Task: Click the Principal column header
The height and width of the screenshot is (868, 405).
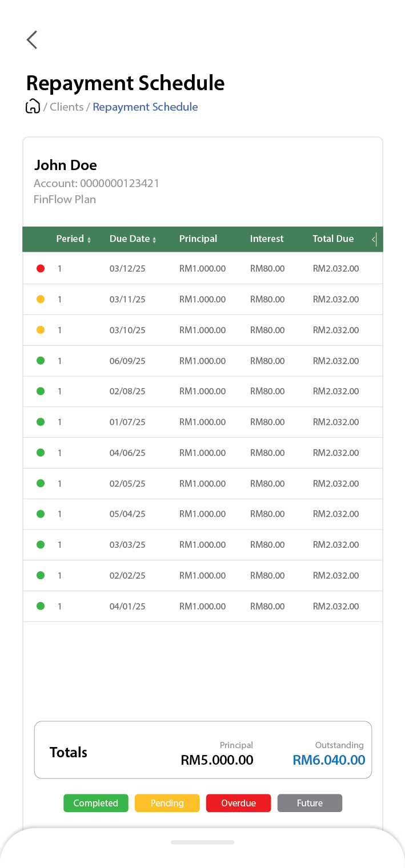Action: (198, 239)
